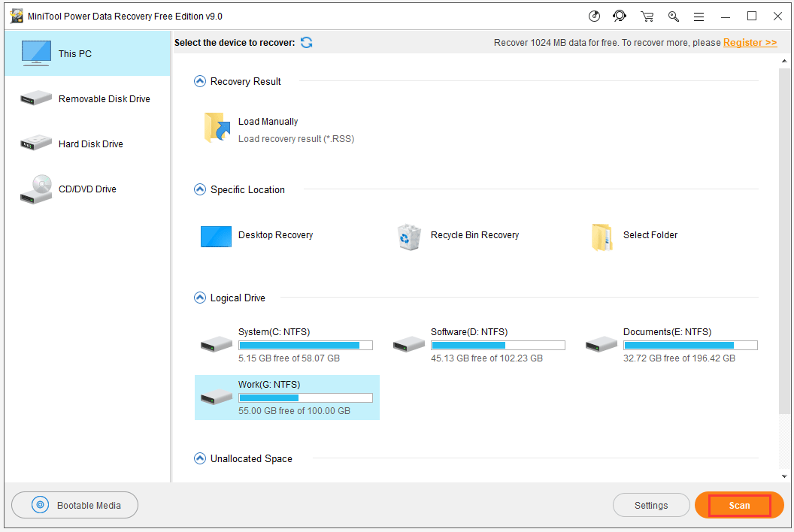The height and width of the screenshot is (532, 794).
Task: Refresh the device list
Action: coord(306,43)
